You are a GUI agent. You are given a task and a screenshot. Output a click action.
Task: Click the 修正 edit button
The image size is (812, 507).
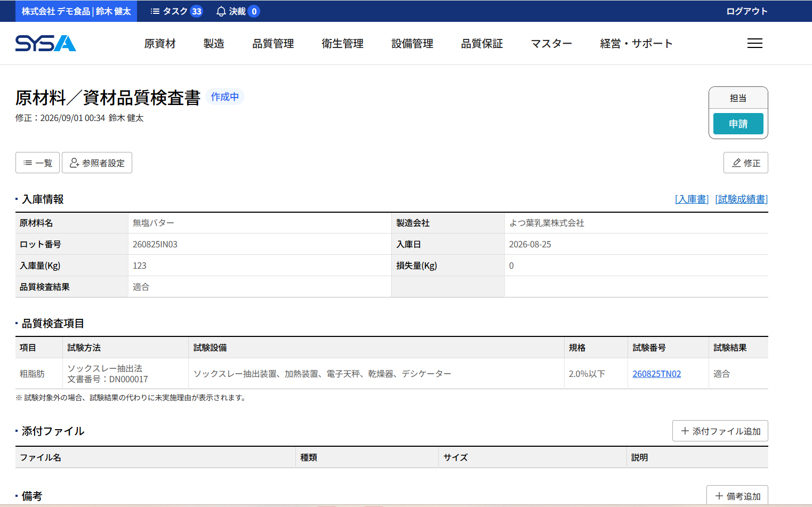click(746, 163)
